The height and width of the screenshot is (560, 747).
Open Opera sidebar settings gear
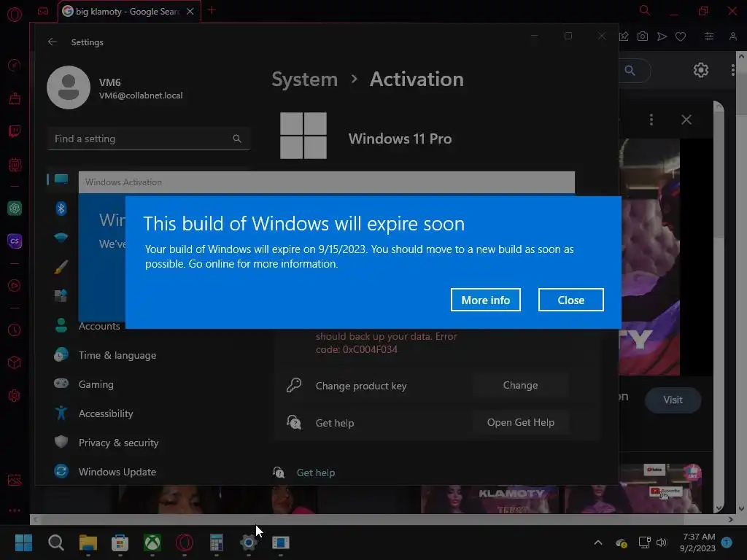tap(15, 396)
